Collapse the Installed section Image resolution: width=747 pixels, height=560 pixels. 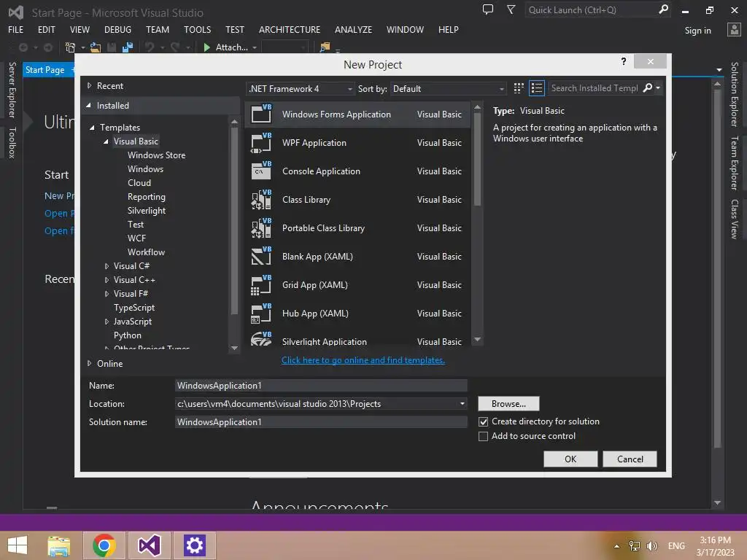(x=88, y=105)
